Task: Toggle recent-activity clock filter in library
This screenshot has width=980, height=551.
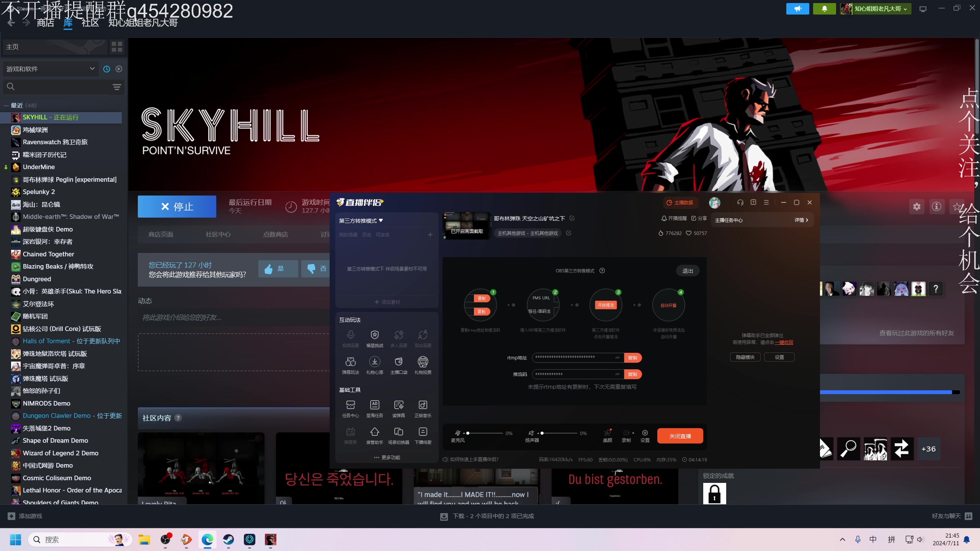Action: [106, 69]
